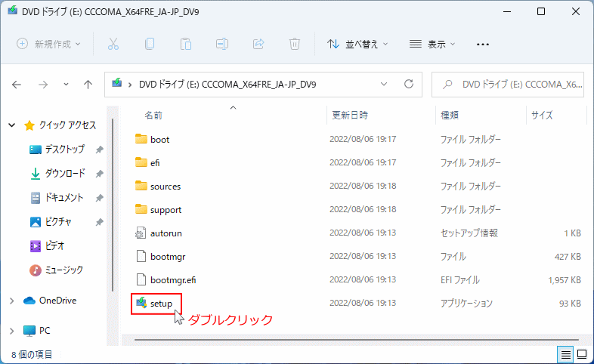Go forward with the right arrow

point(43,85)
